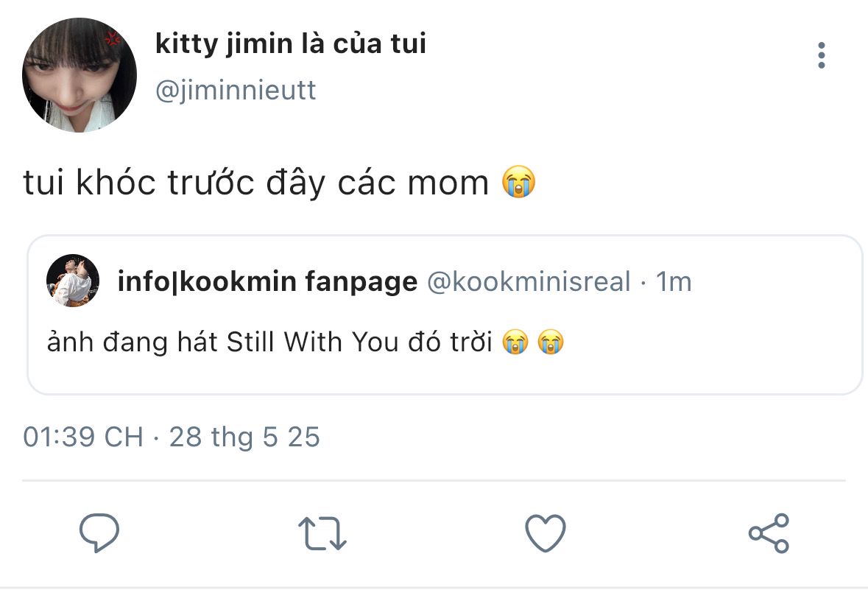Viewport: 868px width, 601px height.
Task: Reply to the tweet via speech bubble icon
Action: [x=99, y=533]
